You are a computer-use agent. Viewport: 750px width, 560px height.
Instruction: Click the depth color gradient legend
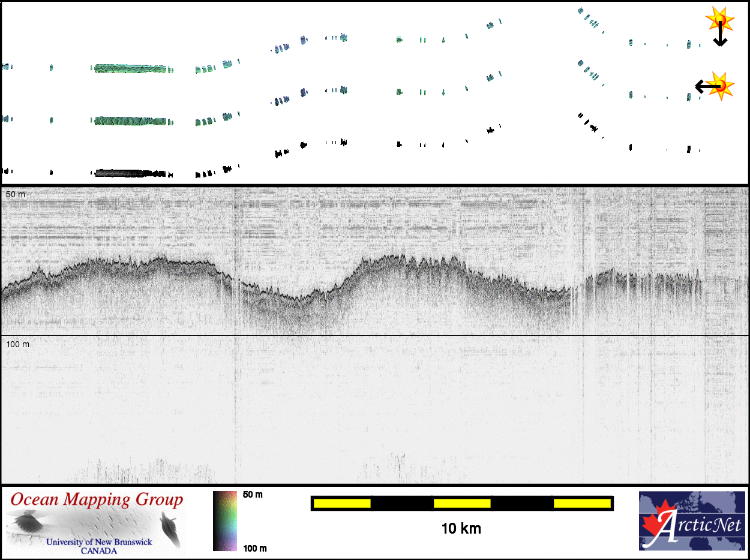(x=225, y=521)
